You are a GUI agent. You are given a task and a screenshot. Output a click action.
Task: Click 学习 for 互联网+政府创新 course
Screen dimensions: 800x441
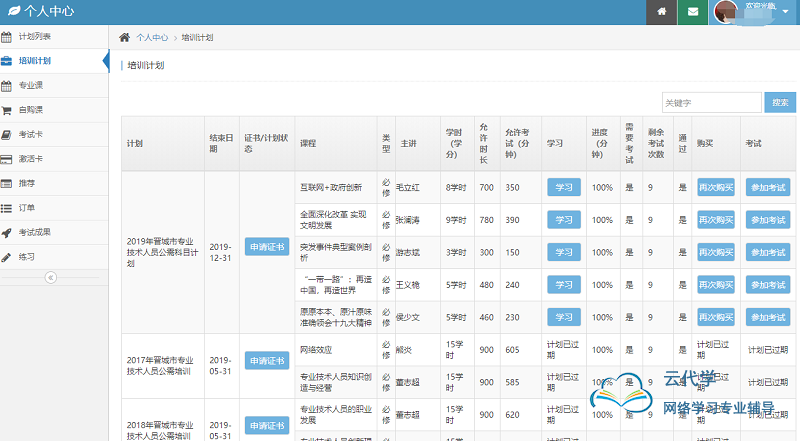[x=563, y=187]
